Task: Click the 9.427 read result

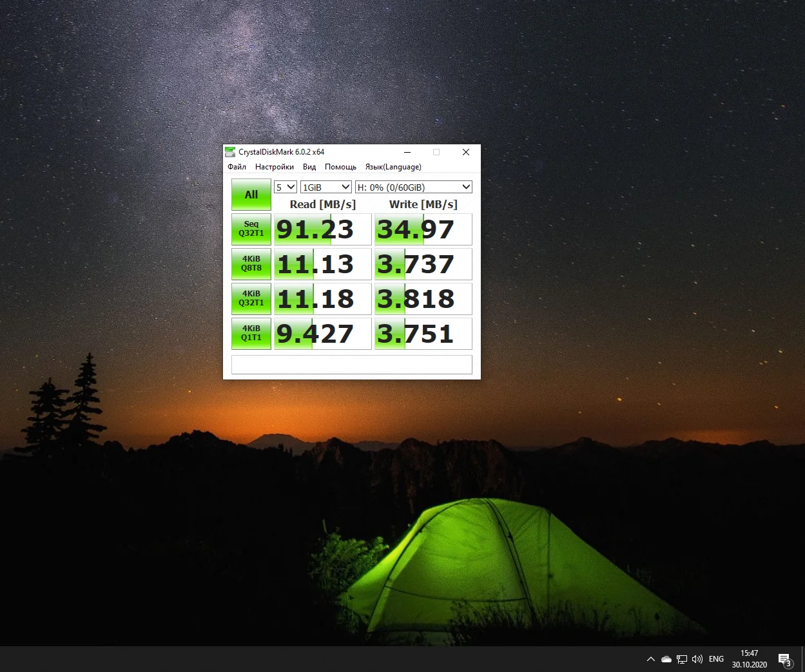Action: point(323,334)
